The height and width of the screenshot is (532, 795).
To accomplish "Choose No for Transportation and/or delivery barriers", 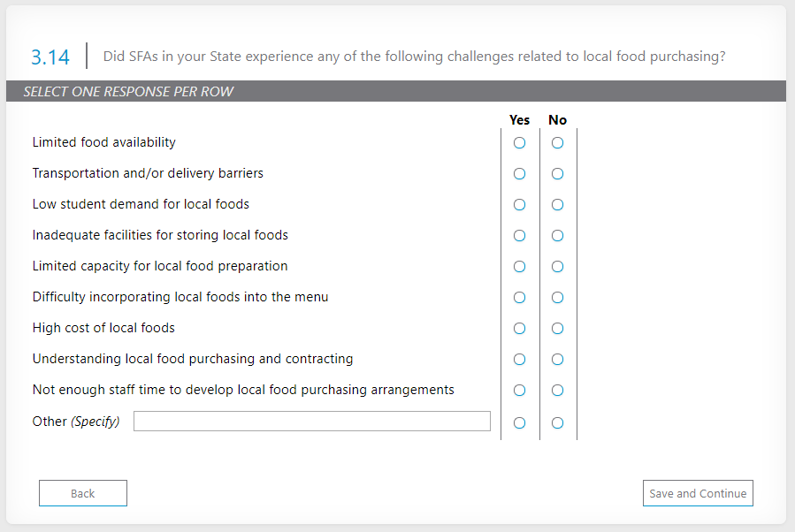I will click(557, 174).
